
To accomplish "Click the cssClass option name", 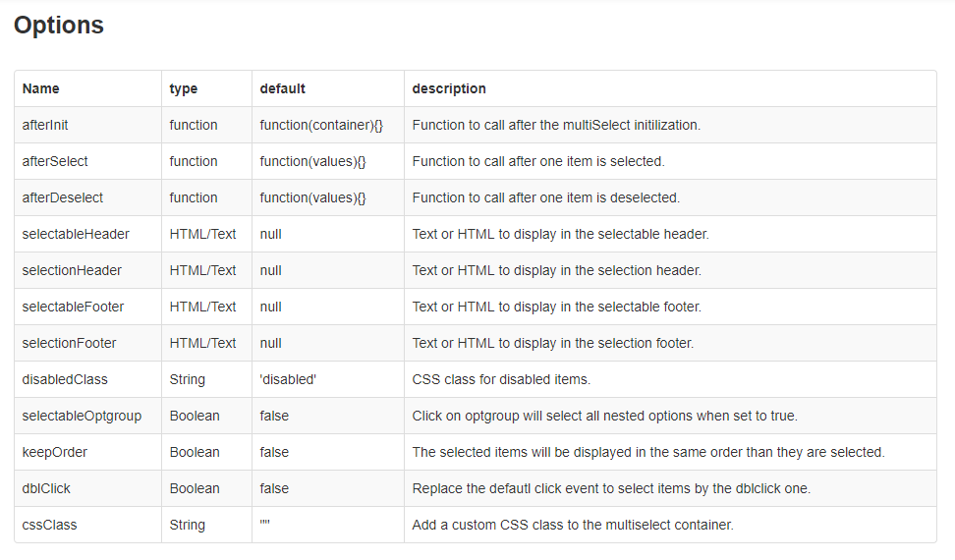I will point(49,526).
